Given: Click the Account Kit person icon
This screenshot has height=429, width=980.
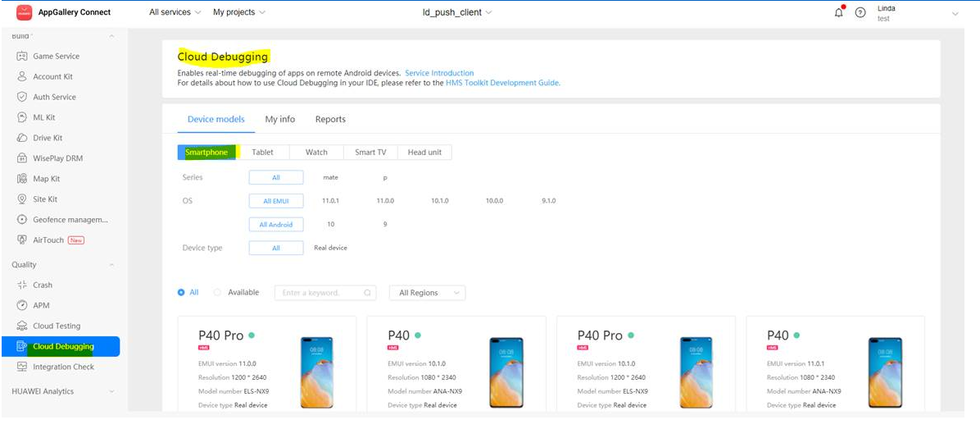Looking at the screenshot, I should point(22,76).
